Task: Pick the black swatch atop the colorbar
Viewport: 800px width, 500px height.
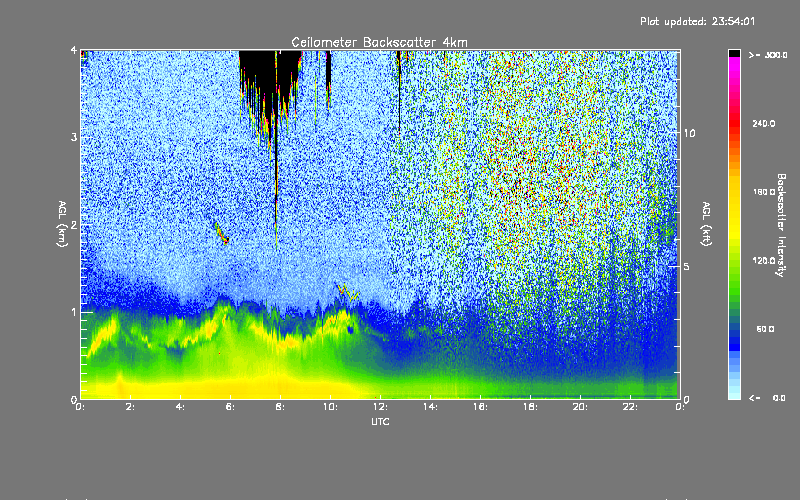Action: [x=734, y=53]
